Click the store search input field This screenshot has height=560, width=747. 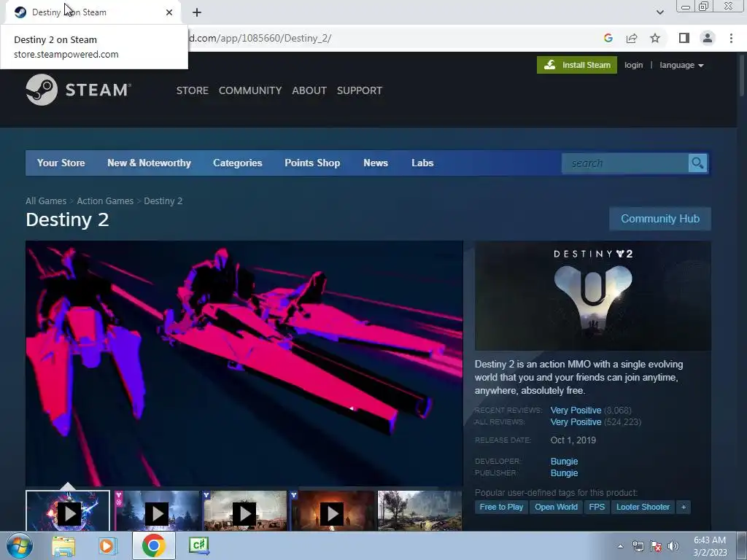click(x=625, y=163)
